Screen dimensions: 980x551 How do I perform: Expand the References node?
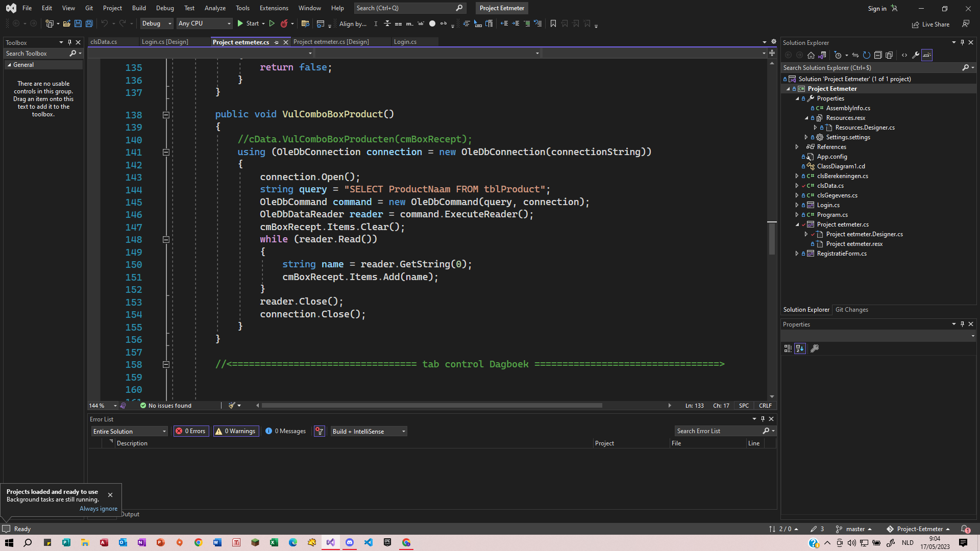coord(797,147)
